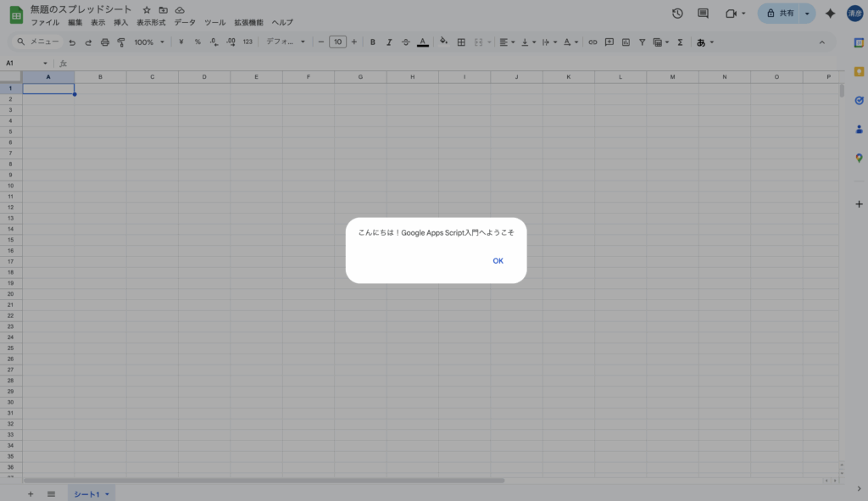Apply percent format

coord(198,42)
